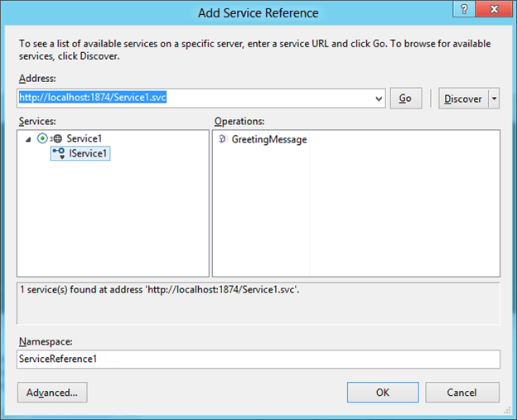Expand the Discover button's dropdown arrow
The width and height of the screenshot is (517, 420).
[495, 99]
